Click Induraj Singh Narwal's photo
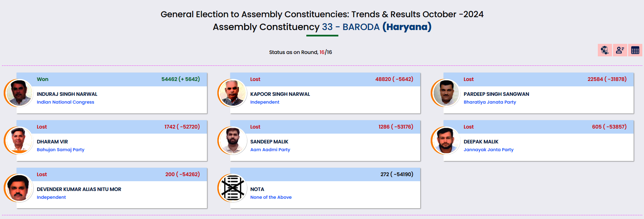Screen dimensions: 644x219 (19, 93)
